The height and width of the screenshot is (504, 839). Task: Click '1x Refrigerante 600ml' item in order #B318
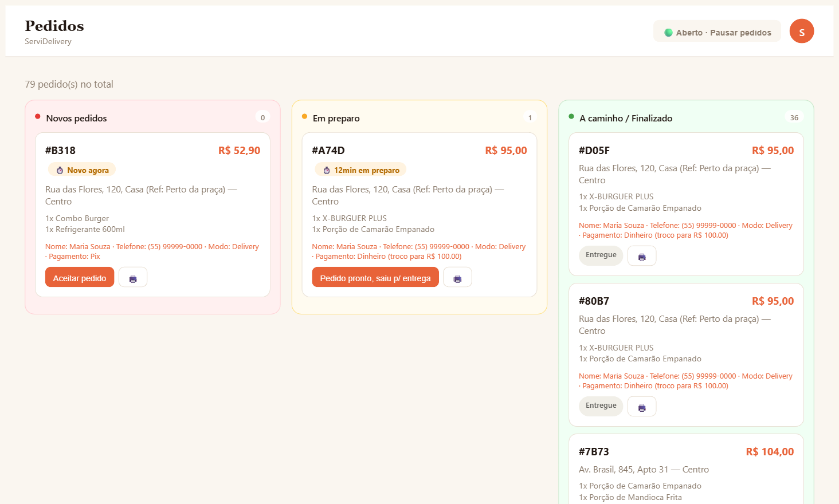click(85, 229)
